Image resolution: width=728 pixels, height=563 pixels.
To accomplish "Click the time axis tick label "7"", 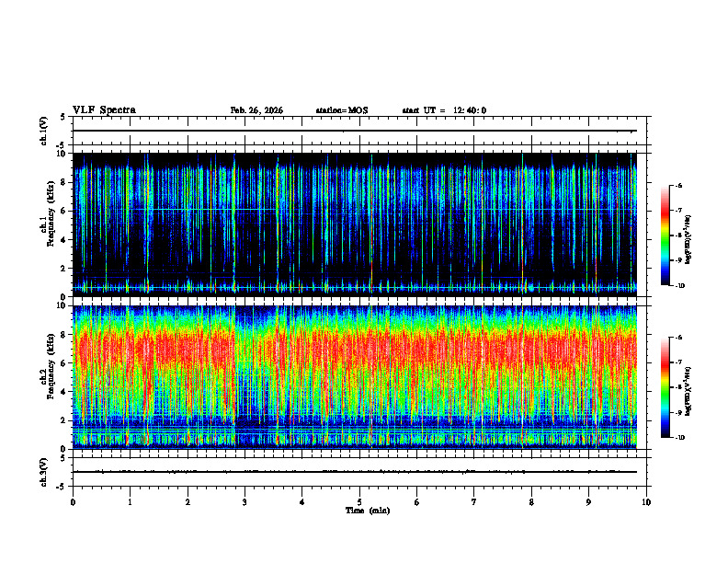I will [474, 502].
